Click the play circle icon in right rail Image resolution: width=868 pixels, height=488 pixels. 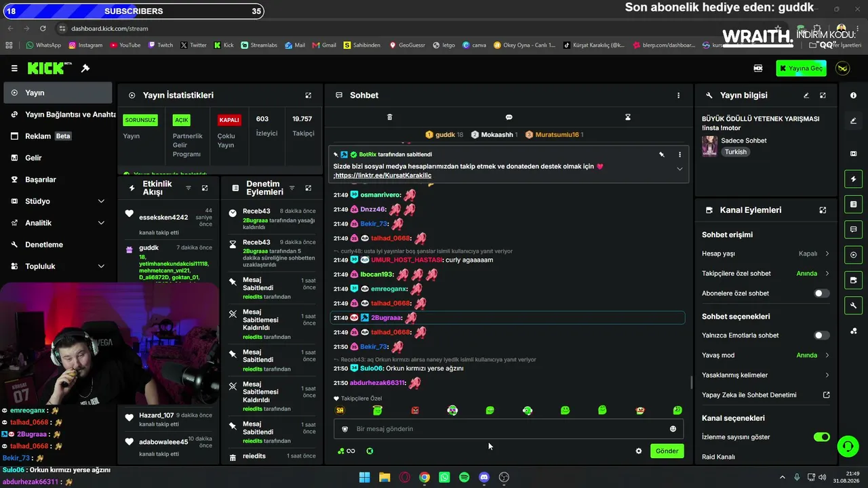click(853, 255)
